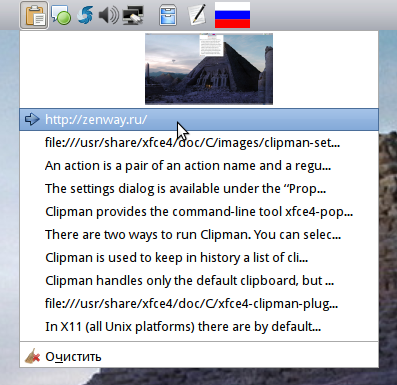Screen dimensions: 397x385
Task: Switch keyboard layout via Russian flag
Action: [x=232, y=15]
